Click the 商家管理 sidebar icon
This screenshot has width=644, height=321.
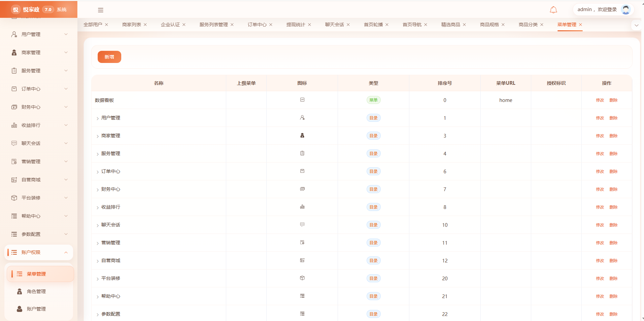pos(14,52)
